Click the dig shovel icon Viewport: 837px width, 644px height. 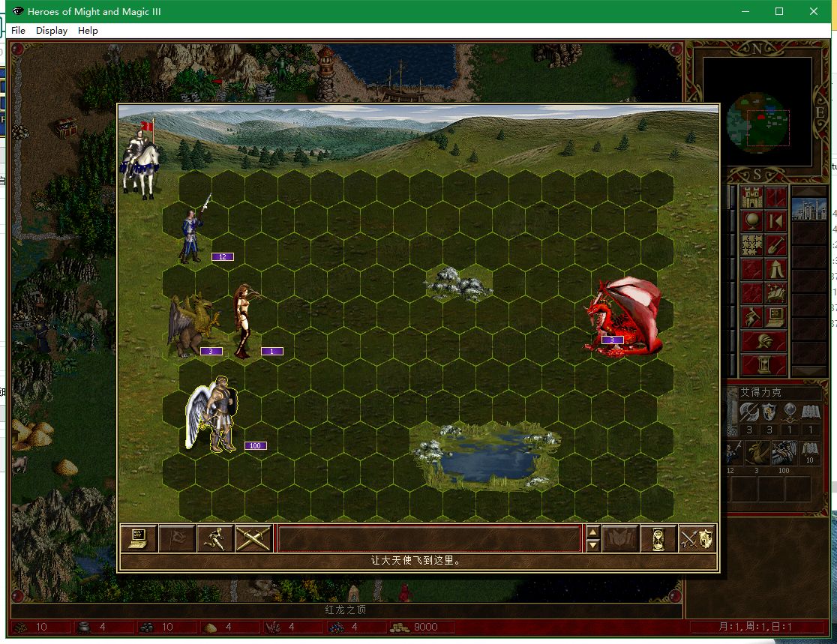click(x=775, y=245)
